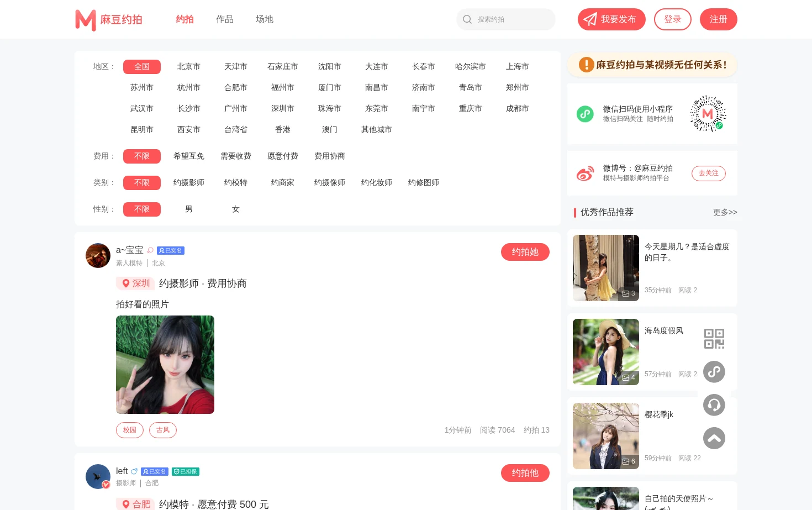
Task: Open the 海岛度假风 work thumbnail
Action: coord(606,352)
